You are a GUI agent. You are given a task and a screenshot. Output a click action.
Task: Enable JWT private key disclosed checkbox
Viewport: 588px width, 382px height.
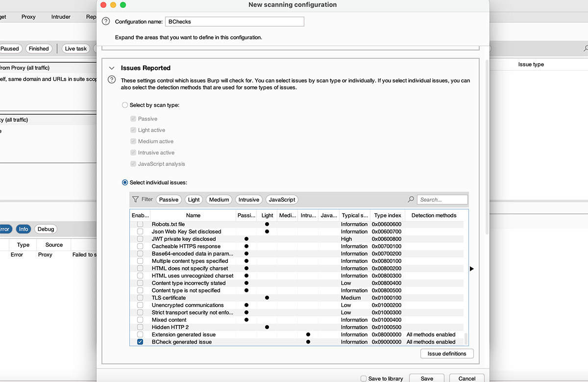140,239
